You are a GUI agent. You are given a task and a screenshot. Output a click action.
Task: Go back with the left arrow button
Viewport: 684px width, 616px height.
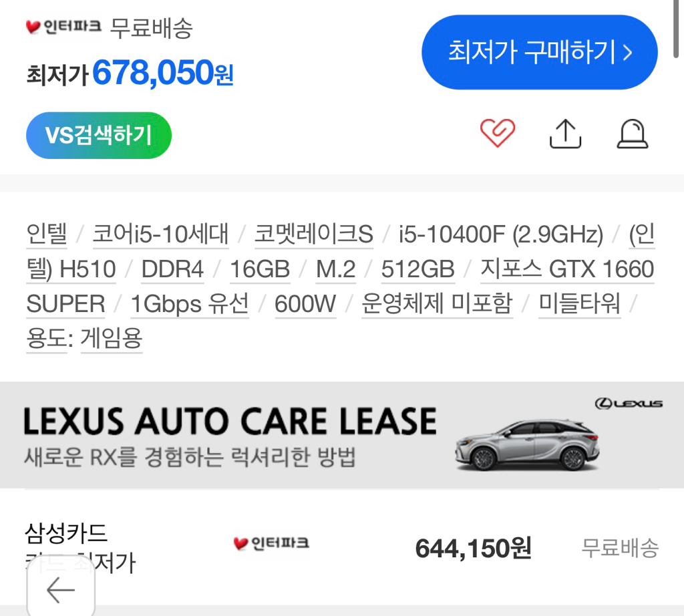[x=61, y=589]
